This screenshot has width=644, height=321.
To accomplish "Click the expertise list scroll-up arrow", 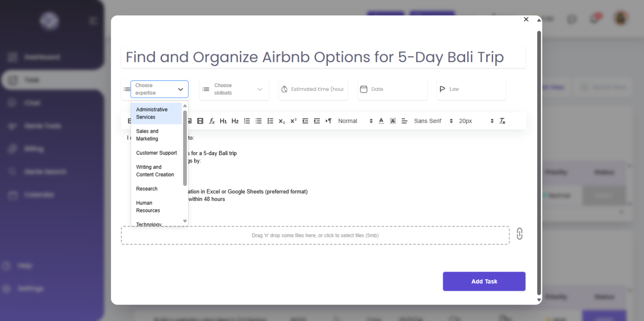I will point(185,106).
